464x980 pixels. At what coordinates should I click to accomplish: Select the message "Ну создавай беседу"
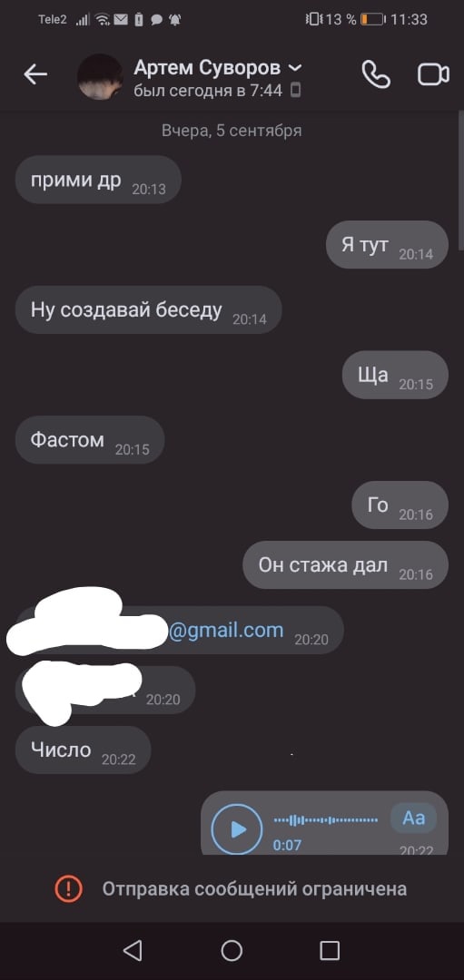[148, 310]
